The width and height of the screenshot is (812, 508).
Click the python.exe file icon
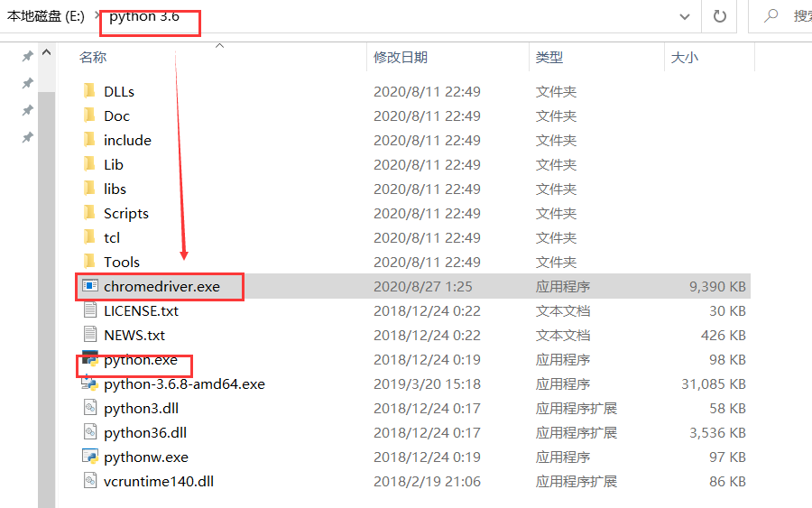click(x=90, y=359)
